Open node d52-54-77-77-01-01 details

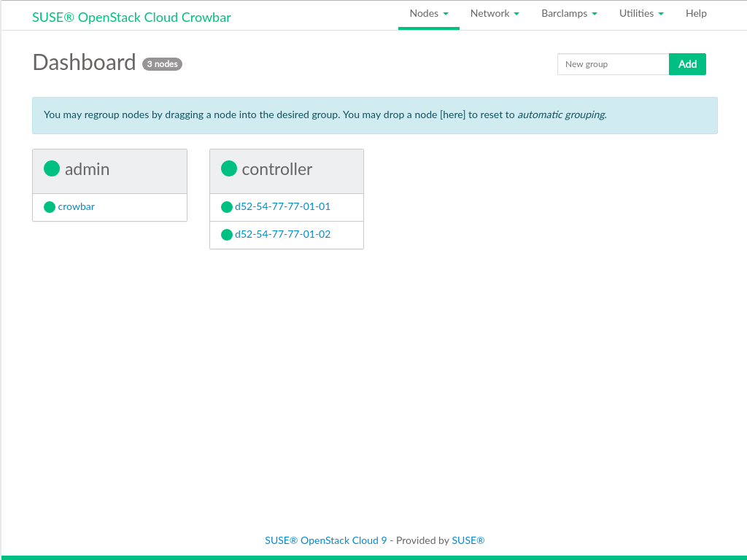click(x=282, y=207)
